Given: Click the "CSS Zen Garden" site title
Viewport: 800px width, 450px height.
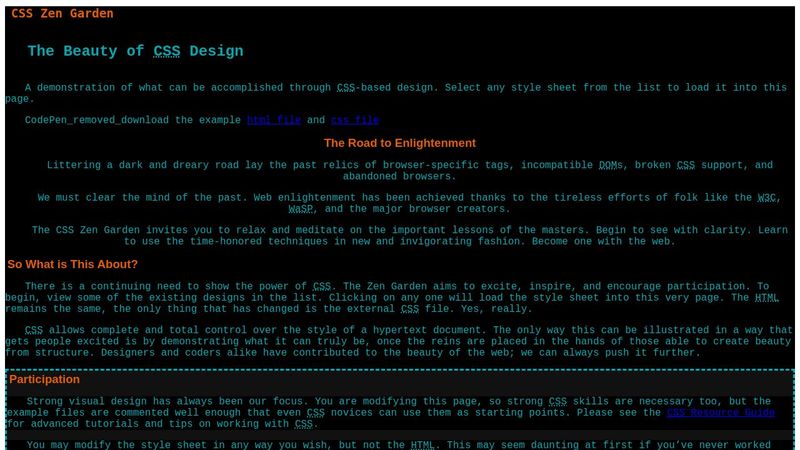Looking at the screenshot, I should point(62,14).
